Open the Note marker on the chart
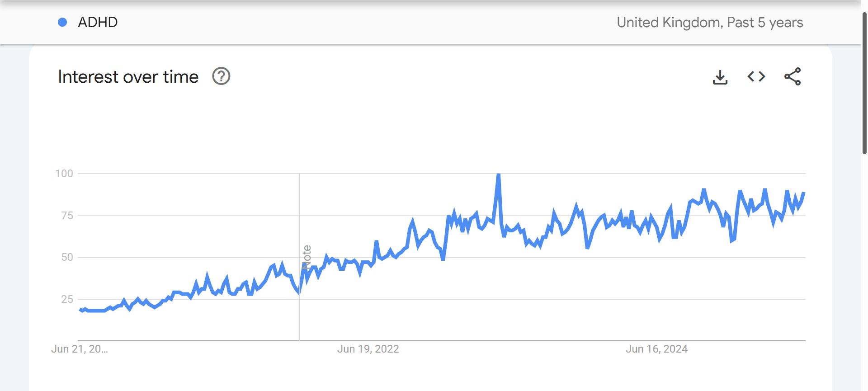 click(x=307, y=258)
